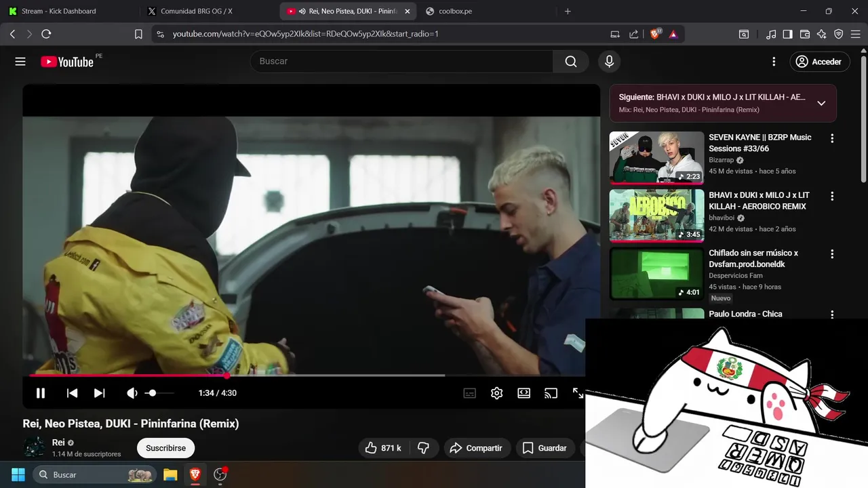Open the YouTube guide hamburger menu
This screenshot has height=488, width=868.
[20, 62]
